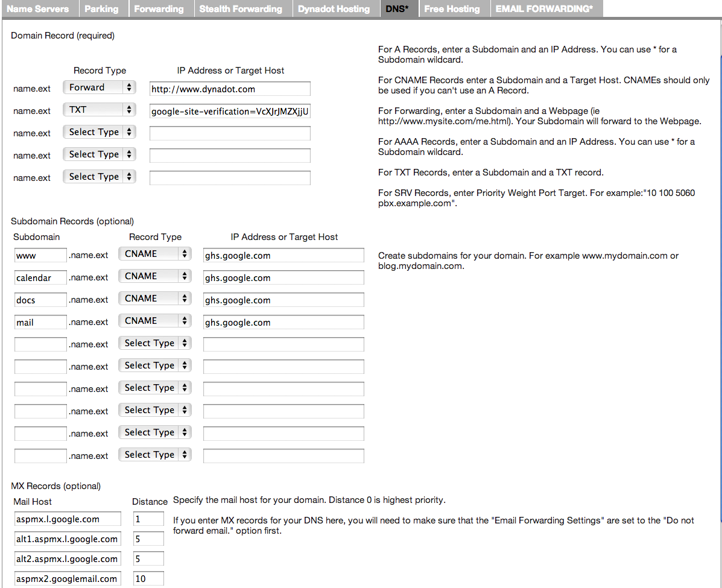Open the Forward record type dropdown
The height and width of the screenshot is (588, 722).
click(99, 87)
